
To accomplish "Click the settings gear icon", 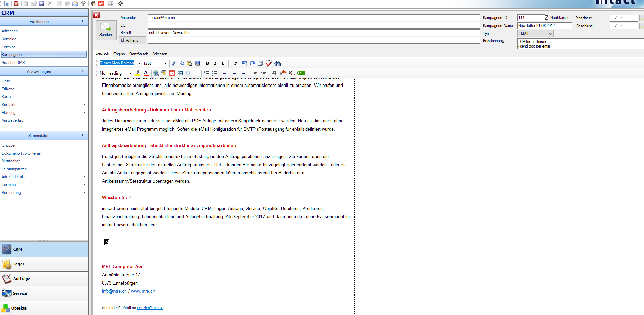I will point(121,4).
